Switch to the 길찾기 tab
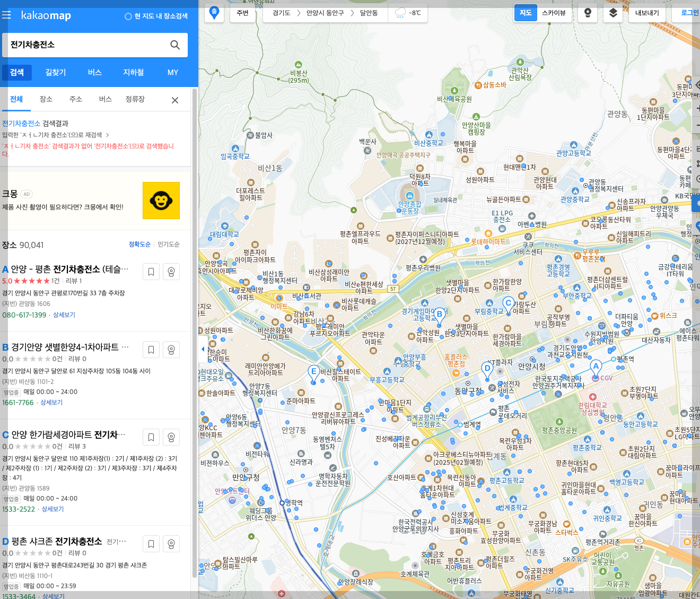Viewport: 700px width, 599px height. [55, 73]
